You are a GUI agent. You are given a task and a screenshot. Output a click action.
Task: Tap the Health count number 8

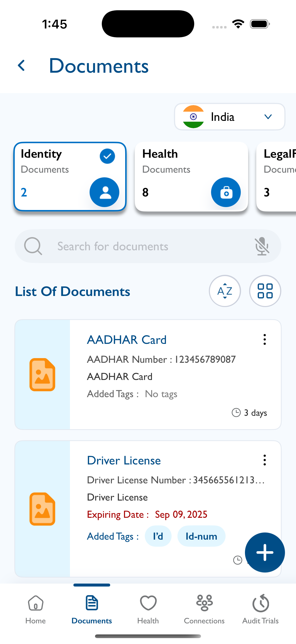(145, 193)
